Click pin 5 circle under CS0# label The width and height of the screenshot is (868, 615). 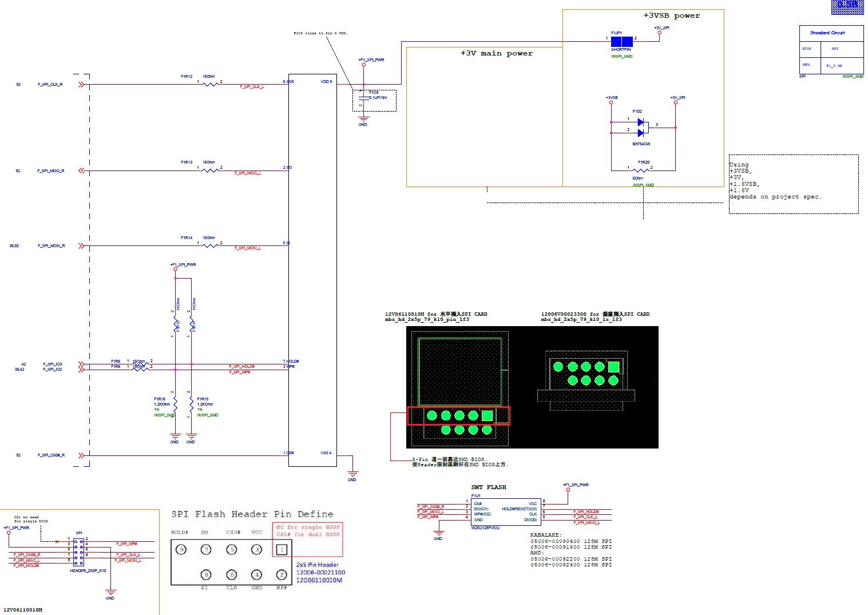(232, 550)
